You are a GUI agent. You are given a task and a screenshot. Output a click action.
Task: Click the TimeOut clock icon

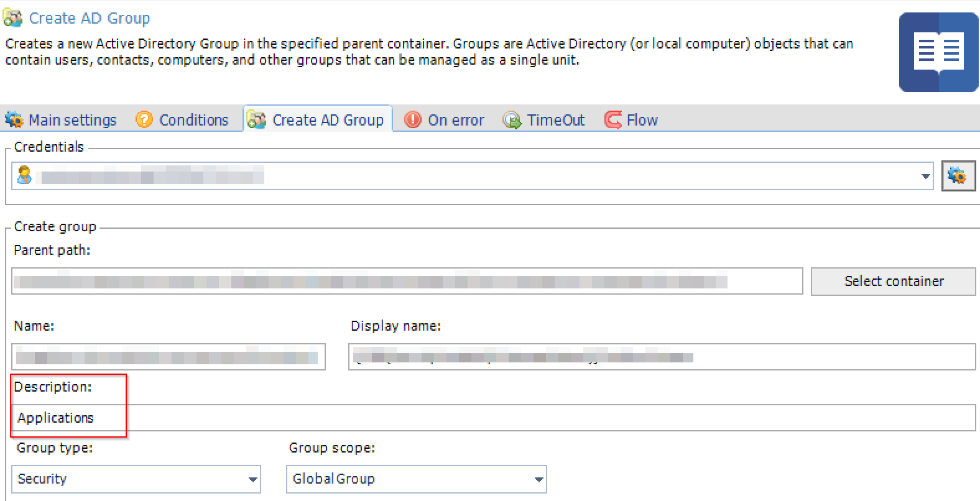[512, 120]
